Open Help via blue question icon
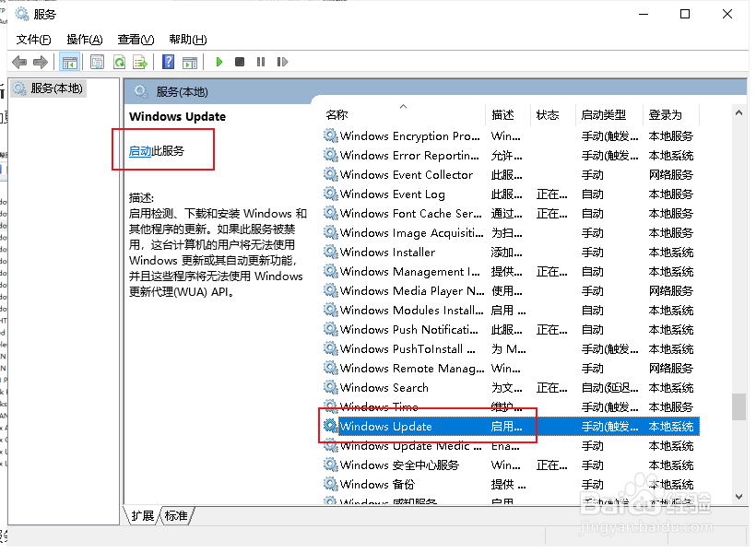Image resolution: width=756 pixels, height=553 pixels. tap(169, 62)
